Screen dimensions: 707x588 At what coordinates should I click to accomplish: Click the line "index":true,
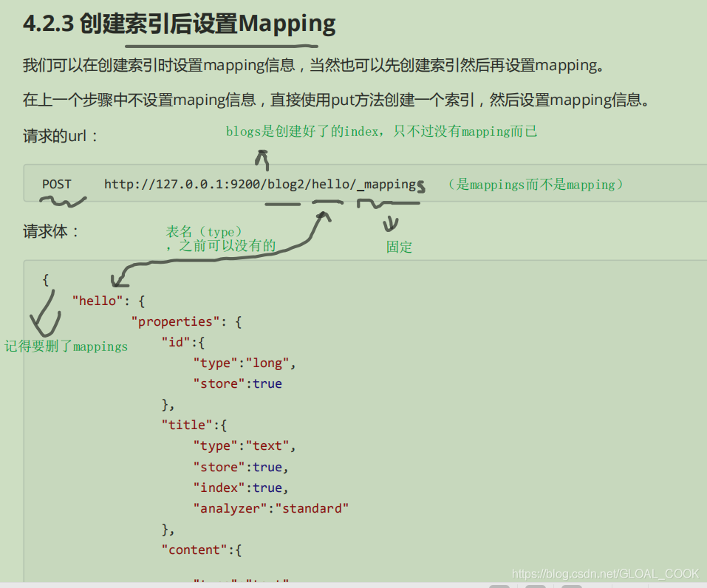pyautogui.click(x=241, y=488)
